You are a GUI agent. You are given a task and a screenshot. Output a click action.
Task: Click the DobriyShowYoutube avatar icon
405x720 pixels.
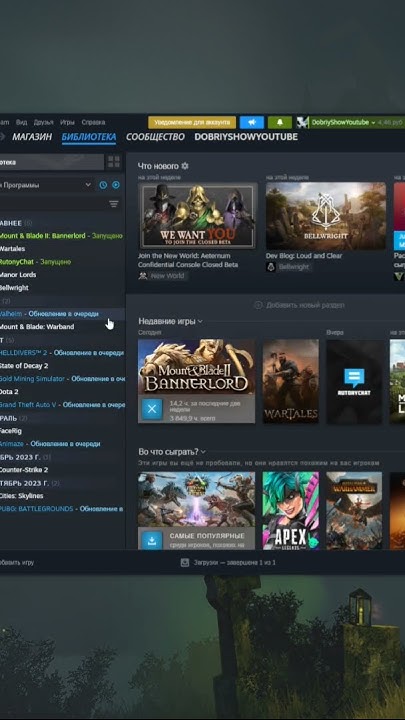click(302, 122)
